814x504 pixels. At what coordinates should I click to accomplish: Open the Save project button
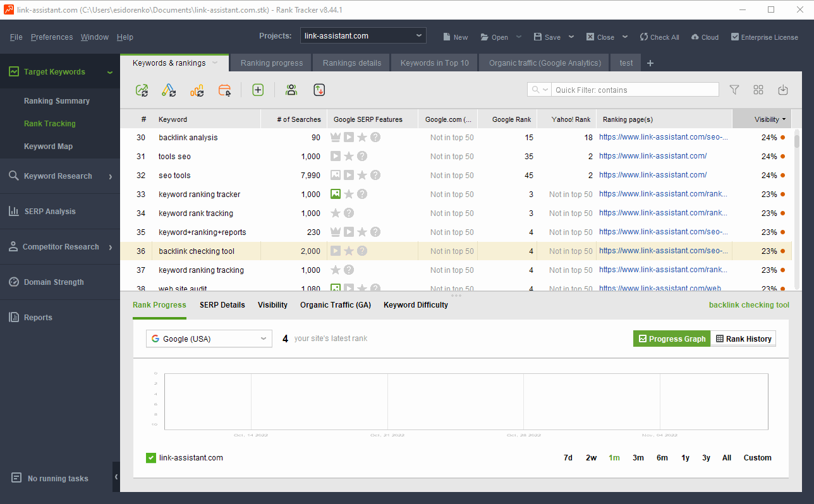(547, 37)
